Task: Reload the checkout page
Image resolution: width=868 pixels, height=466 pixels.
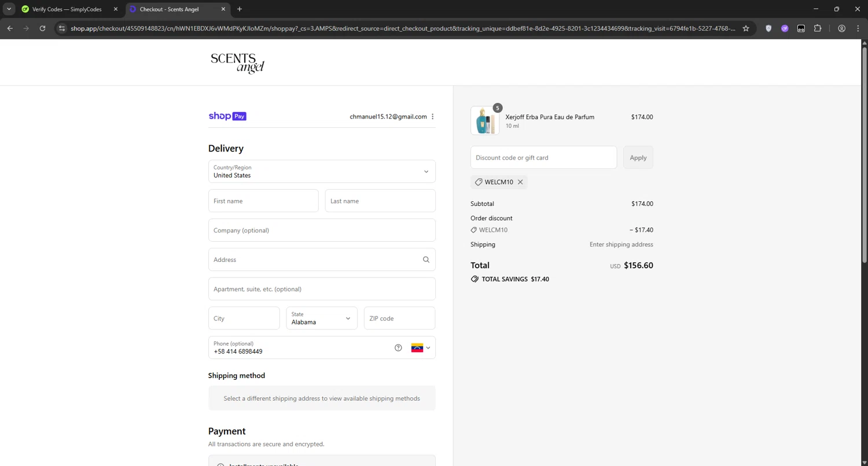Action: [42, 28]
